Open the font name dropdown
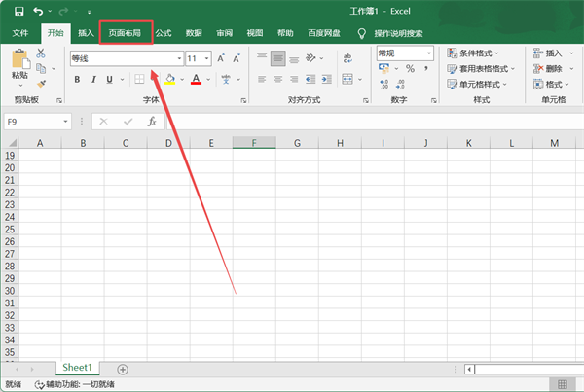Image resolution: width=584 pixels, height=392 pixels. [x=178, y=58]
